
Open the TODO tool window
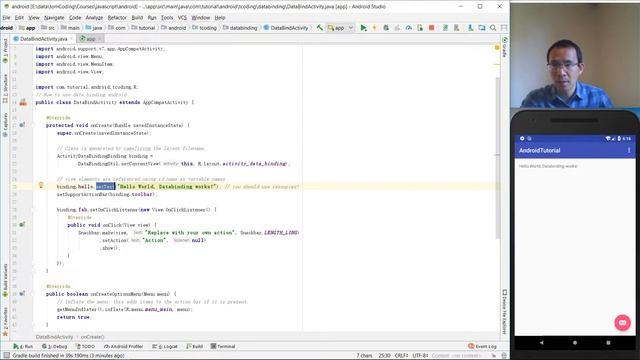[85, 346]
